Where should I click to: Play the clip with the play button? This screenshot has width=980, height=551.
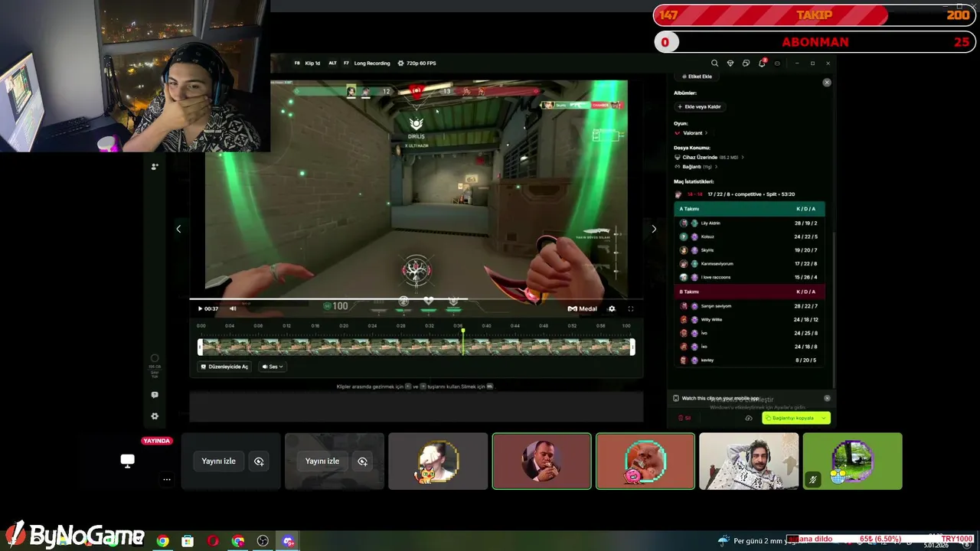[x=200, y=309]
